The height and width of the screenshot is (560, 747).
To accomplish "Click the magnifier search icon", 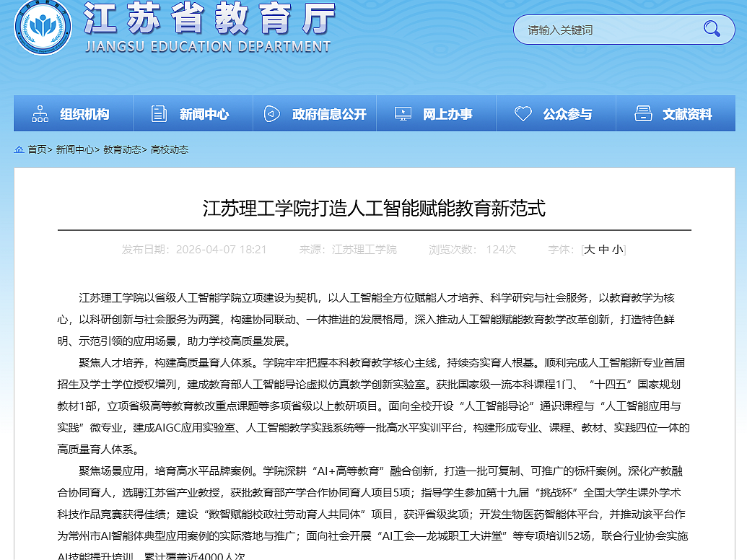I will tap(712, 30).
